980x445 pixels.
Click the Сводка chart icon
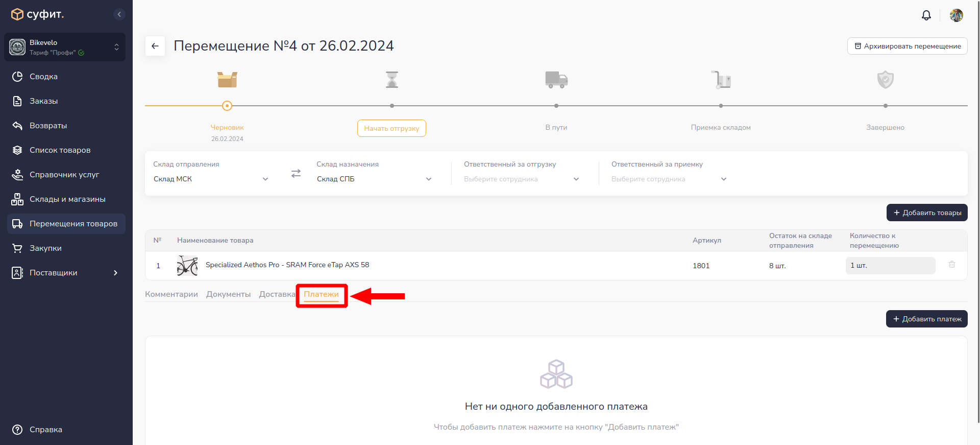point(17,77)
